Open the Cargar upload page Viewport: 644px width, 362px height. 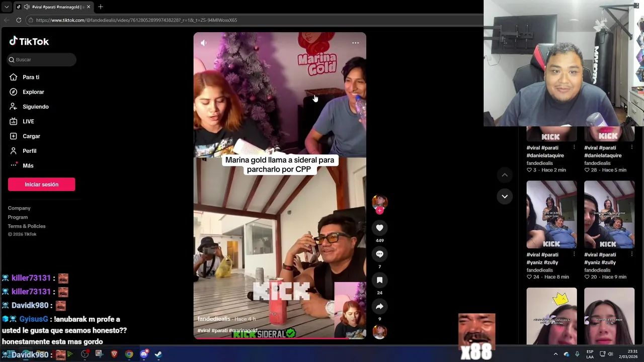click(x=25, y=136)
